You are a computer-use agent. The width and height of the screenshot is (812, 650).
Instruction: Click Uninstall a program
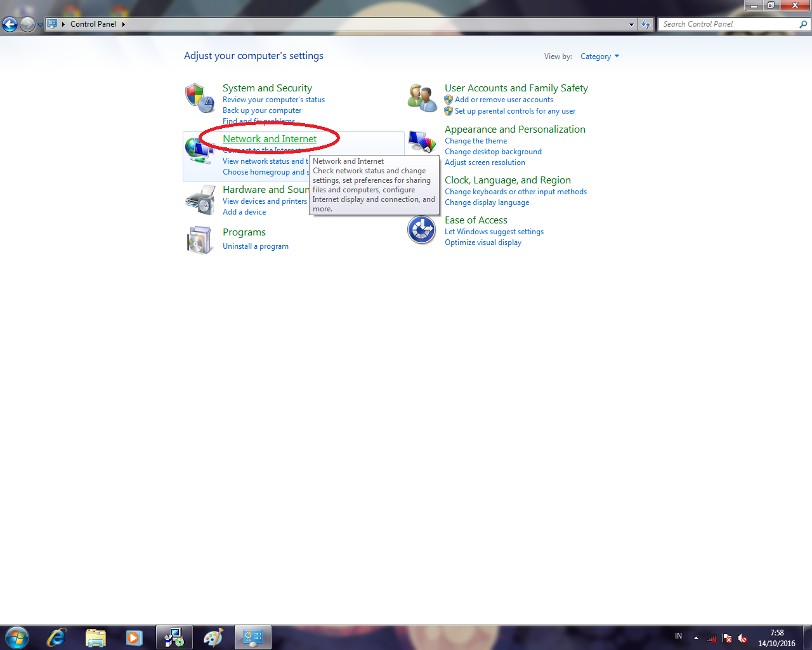(x=256, y=246)
